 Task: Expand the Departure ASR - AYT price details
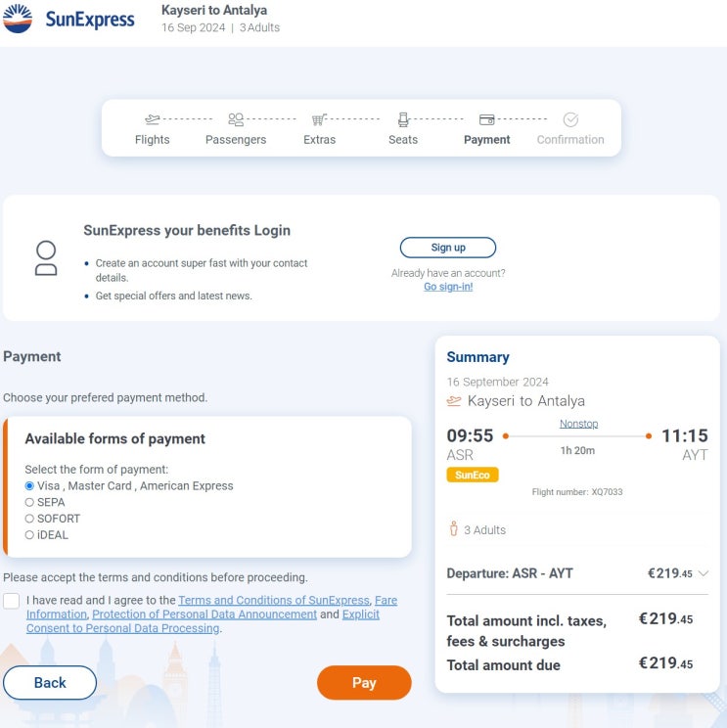[704, 573]
